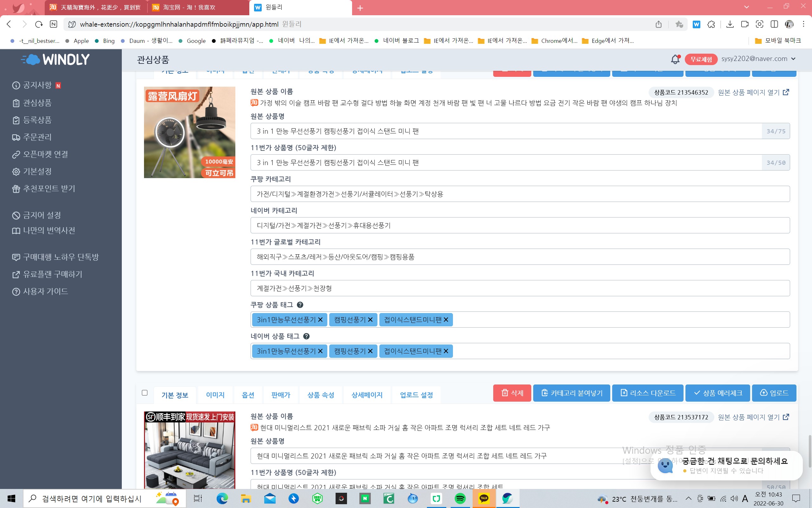The image size is (812, 508).
Task: Open 유료플랜 구매하기 sidebar link
Action: coord(47,274)
